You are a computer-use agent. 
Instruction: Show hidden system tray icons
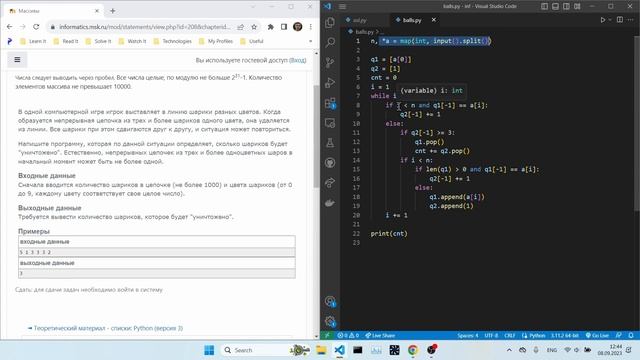pos(509,350)
